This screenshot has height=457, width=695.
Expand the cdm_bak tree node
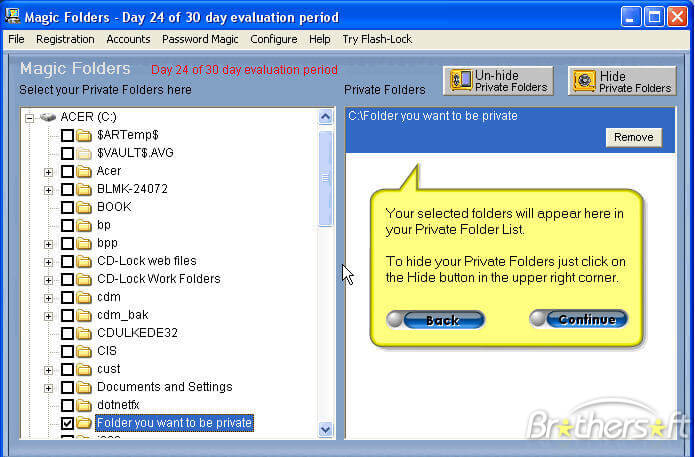48,315
